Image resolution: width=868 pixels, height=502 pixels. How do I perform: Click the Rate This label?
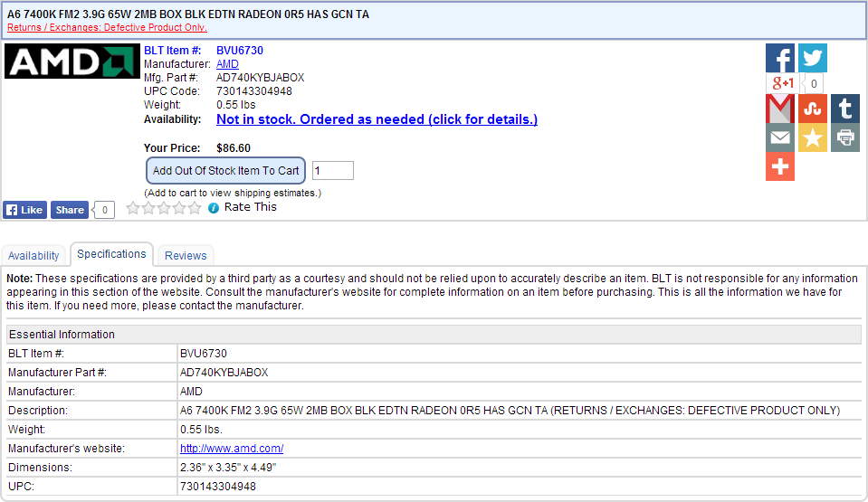(250, 207)
